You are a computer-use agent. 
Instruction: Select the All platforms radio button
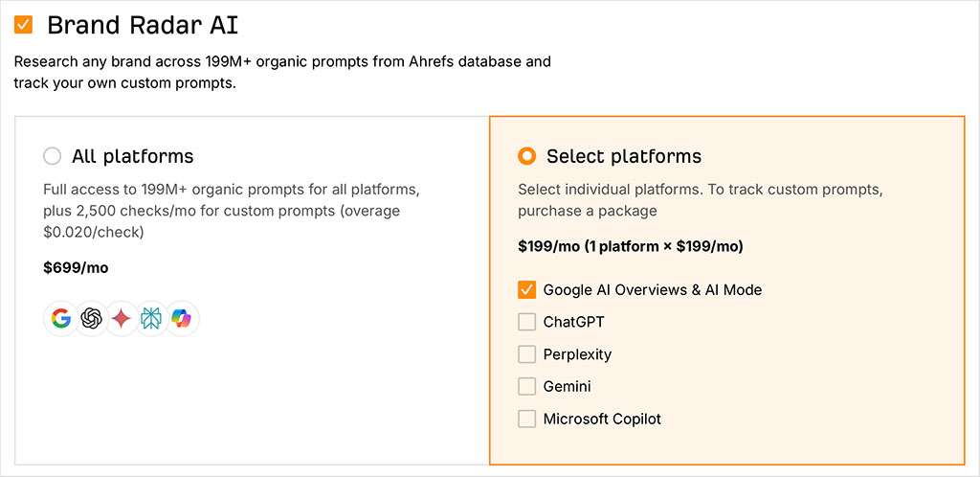coord(53,156)
